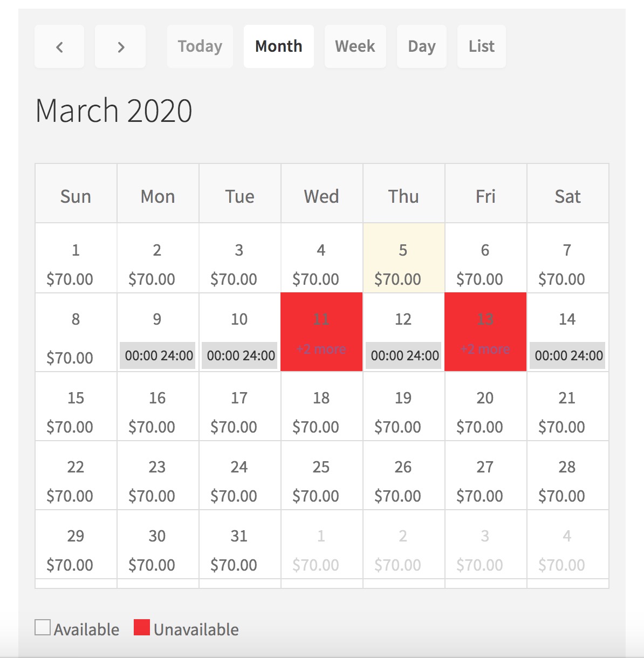Switch to Day view tab
This screenshot has width=644, height=658.
(x=421, y=47)
